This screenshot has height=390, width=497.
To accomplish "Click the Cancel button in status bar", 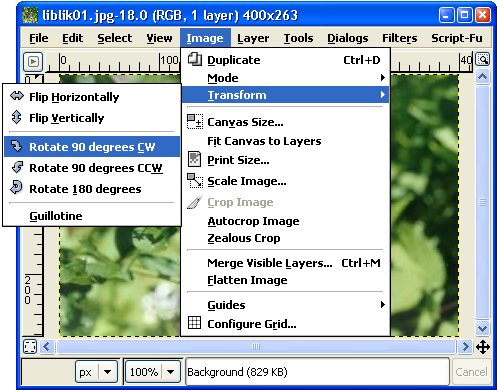I will pyautogui.click(x=471, y=371).
